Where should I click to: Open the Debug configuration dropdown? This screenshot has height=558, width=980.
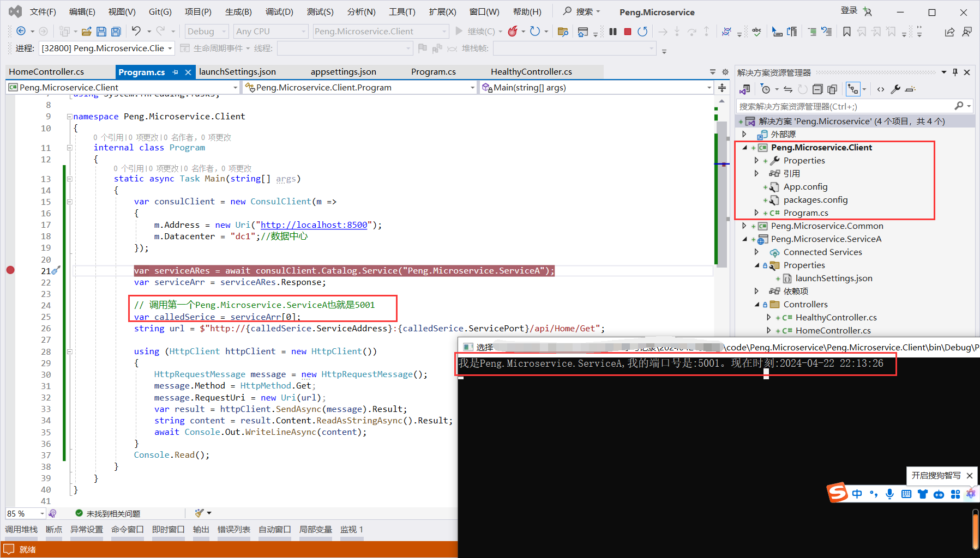coord(206,32)
